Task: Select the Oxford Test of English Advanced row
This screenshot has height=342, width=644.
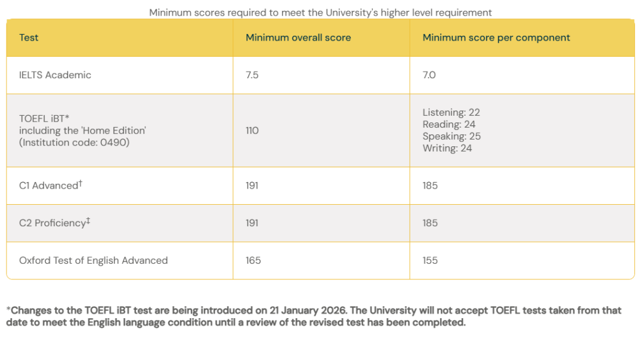Action: coord(320,261)
